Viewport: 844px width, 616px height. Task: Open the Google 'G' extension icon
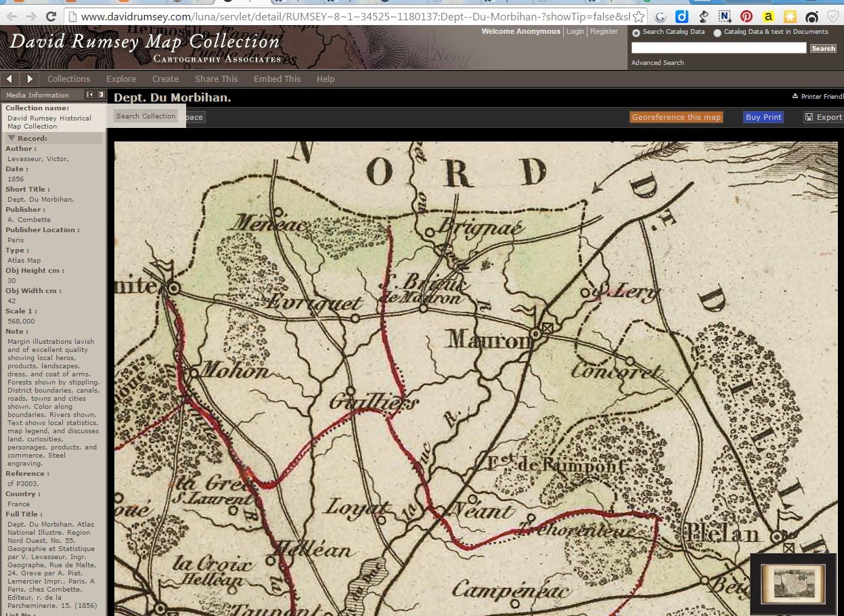(661, 16)
